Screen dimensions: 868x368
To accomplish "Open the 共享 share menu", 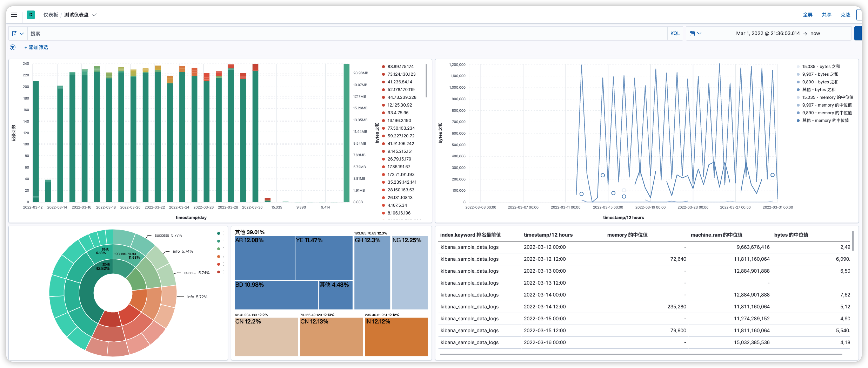I will click(826, 15).
